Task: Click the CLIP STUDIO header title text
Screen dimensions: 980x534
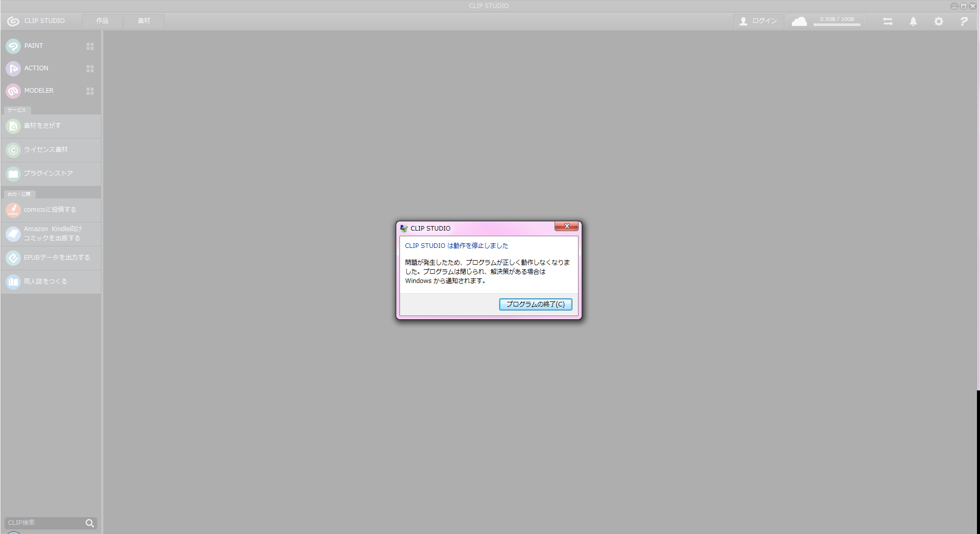Action: point(44,21)
